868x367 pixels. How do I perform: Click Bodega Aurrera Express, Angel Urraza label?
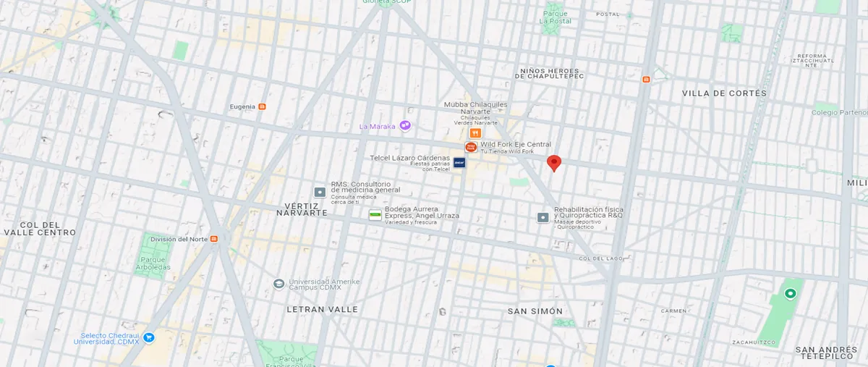click(x=422, y=211)
